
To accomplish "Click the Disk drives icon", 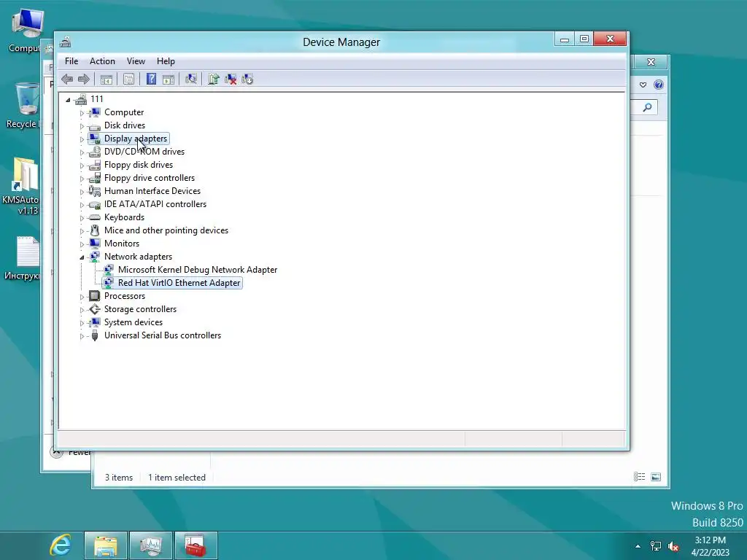I will 95,125.
